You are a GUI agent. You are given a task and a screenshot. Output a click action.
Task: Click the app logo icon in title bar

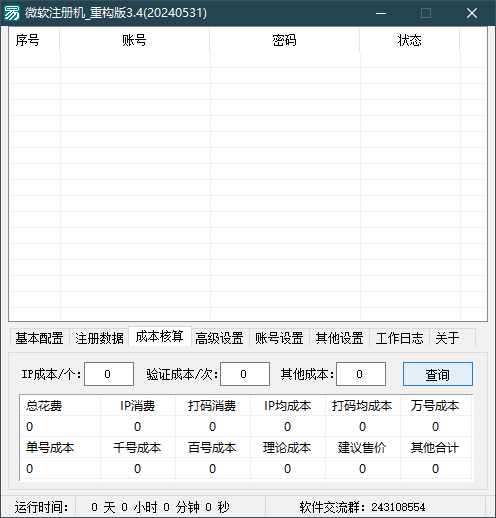(12, 13)
